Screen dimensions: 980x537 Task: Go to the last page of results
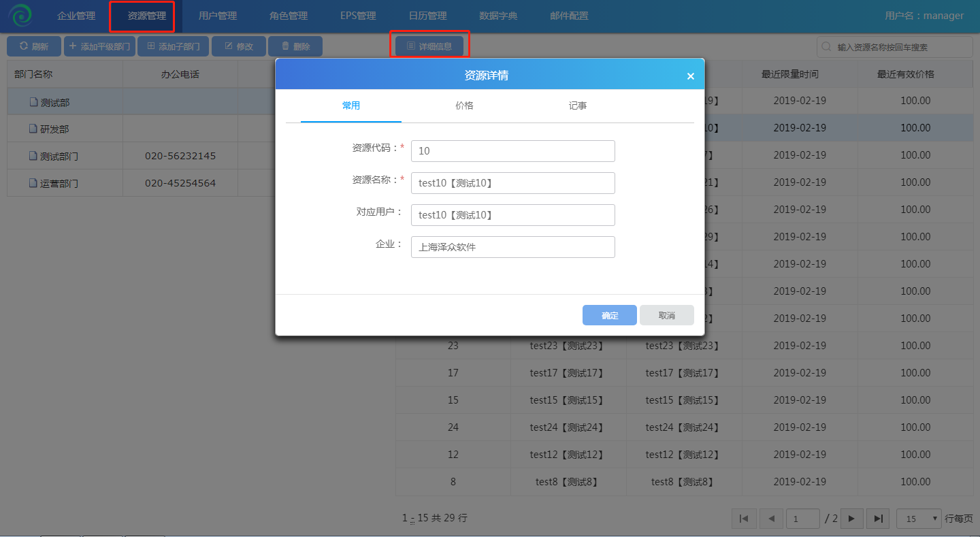click(878, 519)
